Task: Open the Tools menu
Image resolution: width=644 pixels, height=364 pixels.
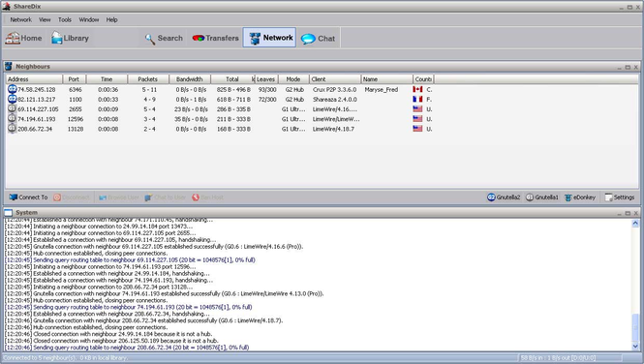Action: 65,19
